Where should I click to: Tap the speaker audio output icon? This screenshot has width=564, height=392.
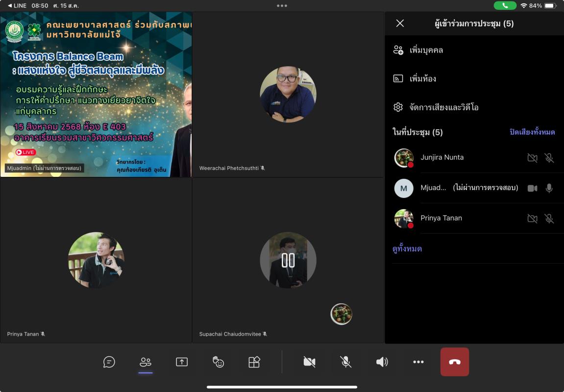[x=382, y=362]
